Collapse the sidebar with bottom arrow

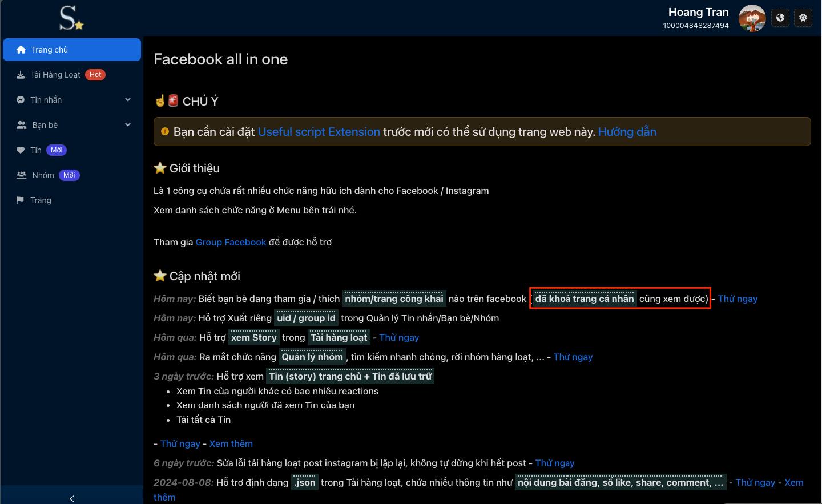coord(72,498)
